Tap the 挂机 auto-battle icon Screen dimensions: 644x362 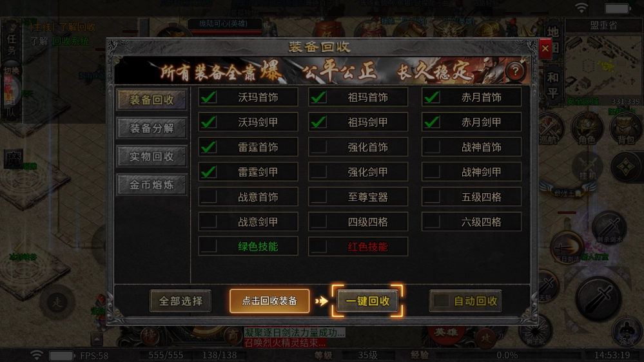click(x=587, y=167)
